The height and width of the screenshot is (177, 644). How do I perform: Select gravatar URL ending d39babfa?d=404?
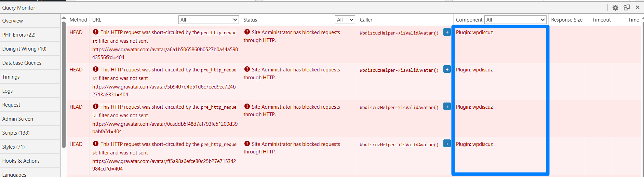coord(165,128)
